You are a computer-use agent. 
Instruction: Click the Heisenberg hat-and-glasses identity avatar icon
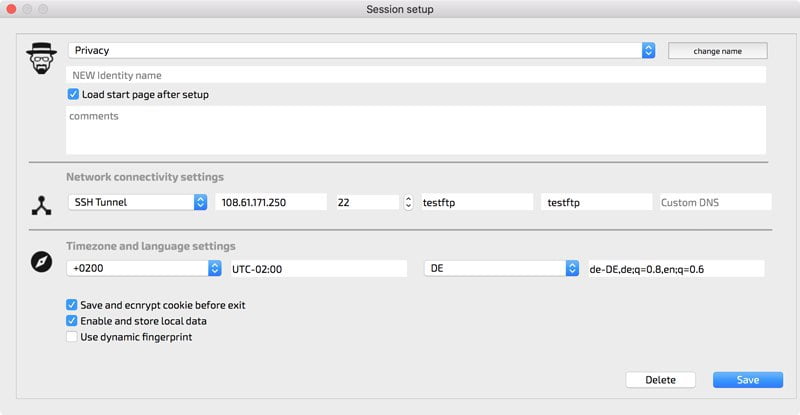(41, 58)
